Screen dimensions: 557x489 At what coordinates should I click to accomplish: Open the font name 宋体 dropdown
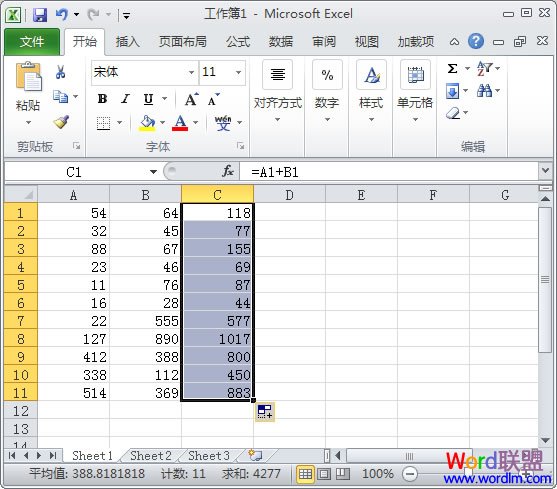click(x=191, y=72)
